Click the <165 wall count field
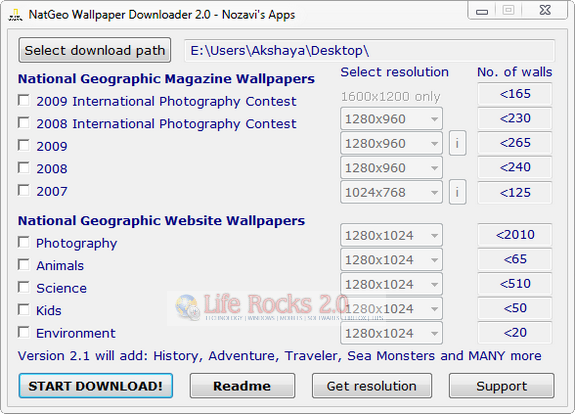 point(515,94)
